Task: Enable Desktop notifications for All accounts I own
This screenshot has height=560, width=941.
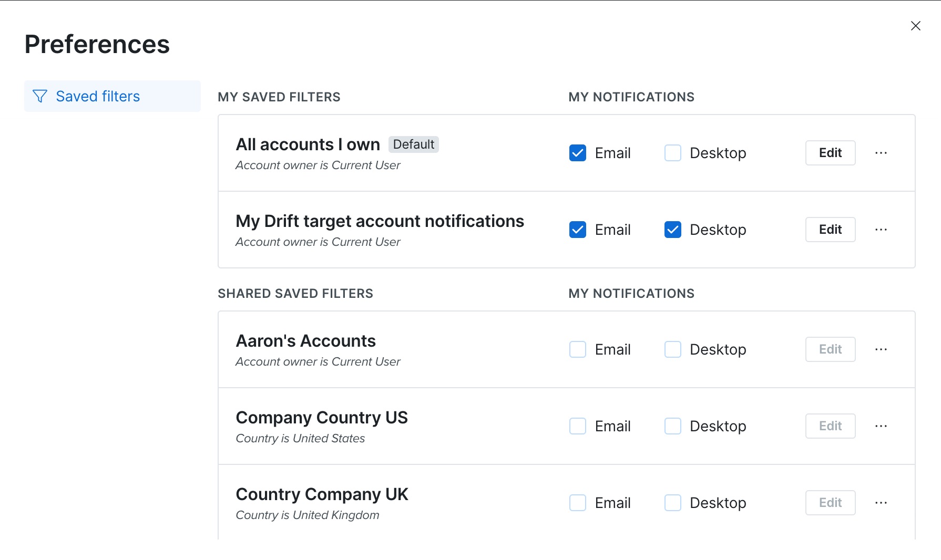Action: click(673, 153)
